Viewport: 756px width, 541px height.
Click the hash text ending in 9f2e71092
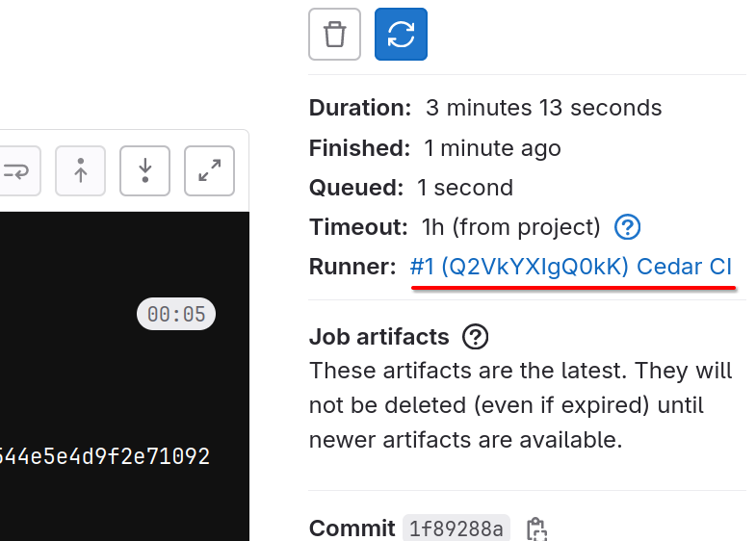pyautogui.click(x=105, y=456)
